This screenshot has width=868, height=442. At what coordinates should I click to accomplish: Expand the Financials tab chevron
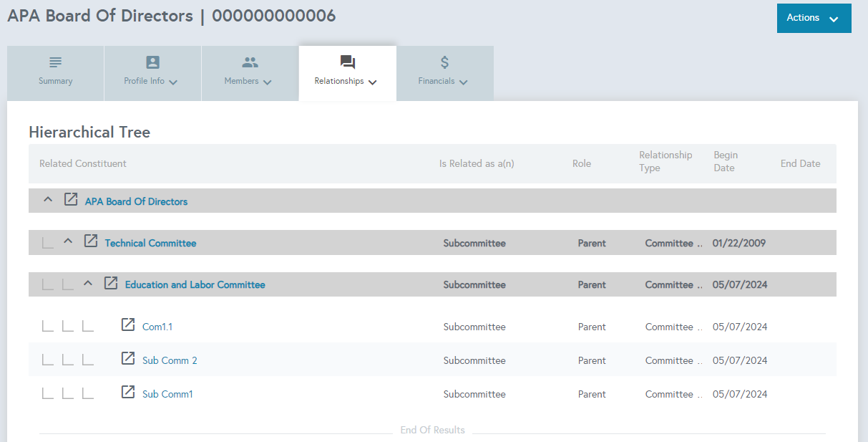click(x=463, y=82)
